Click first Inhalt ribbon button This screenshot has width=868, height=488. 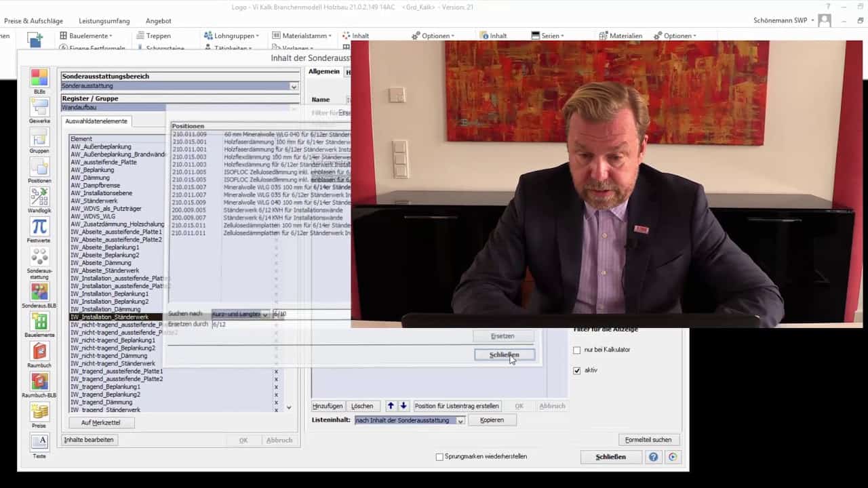click(356, 36)
